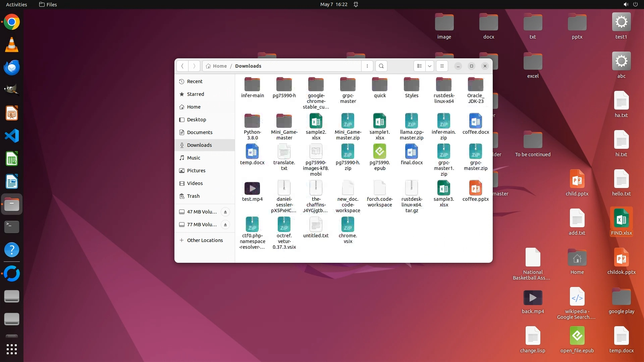Select Starred in the sidebar
This screenshot has height=362, width=644.
195,94
